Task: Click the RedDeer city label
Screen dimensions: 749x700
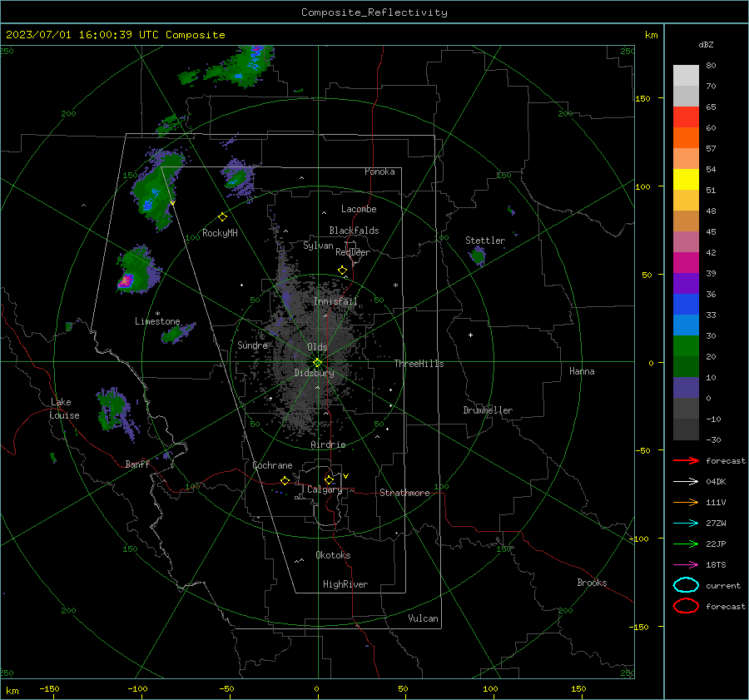Action: pos(353,252)
